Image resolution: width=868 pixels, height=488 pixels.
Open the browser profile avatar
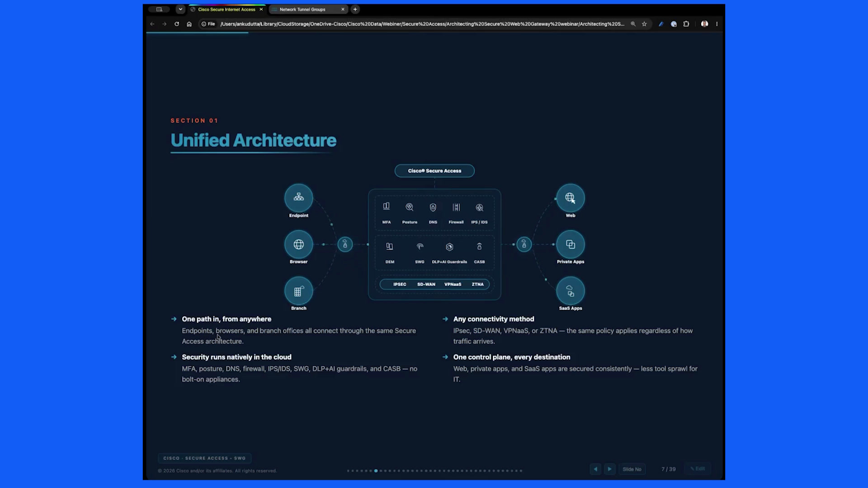point(704,24)
